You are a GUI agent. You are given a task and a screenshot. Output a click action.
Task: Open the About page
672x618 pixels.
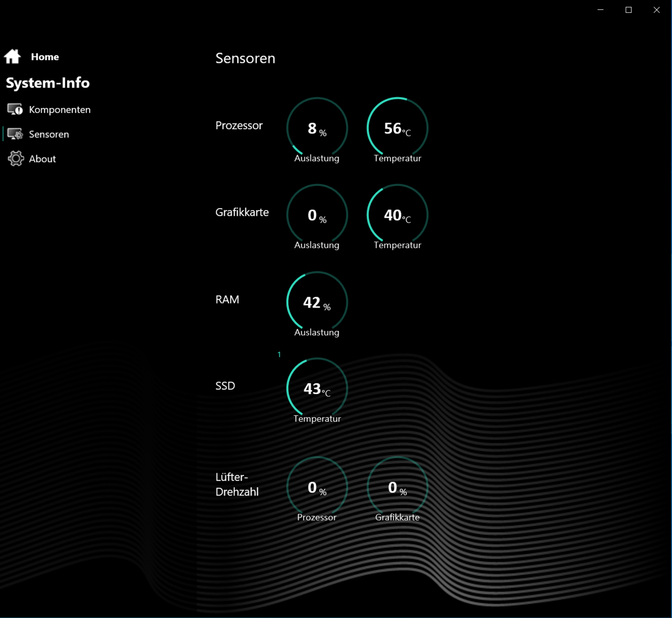(x=42, y=159)
